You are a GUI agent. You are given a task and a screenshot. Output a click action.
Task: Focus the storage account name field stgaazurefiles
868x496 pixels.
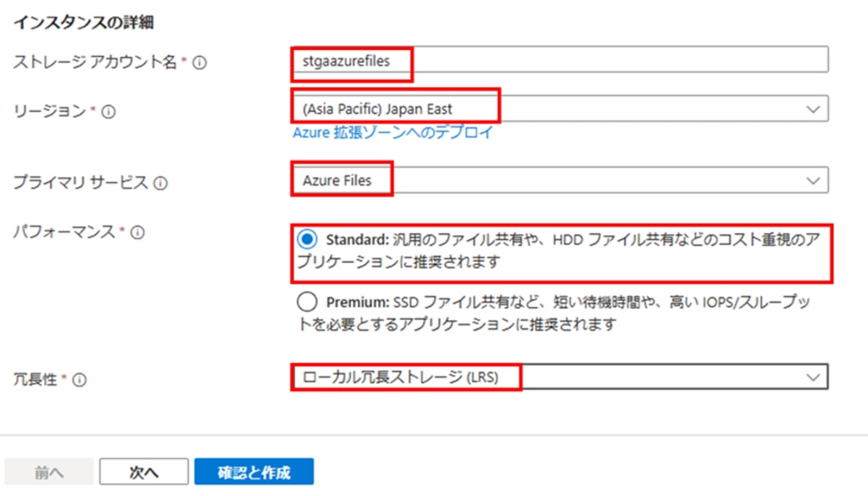559,60
